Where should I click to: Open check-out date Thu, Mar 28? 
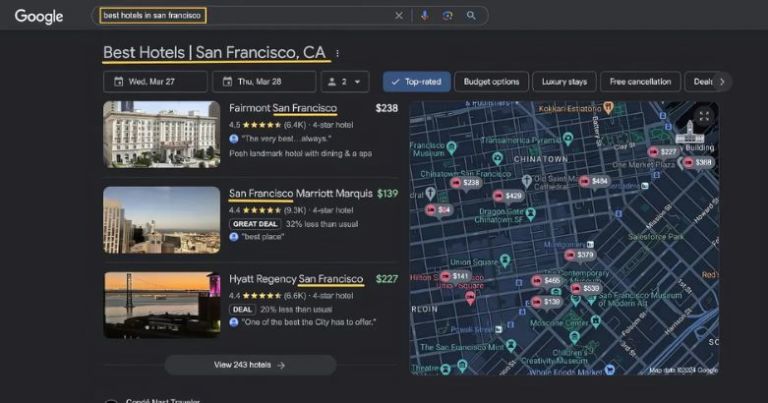tap(264, 82)
